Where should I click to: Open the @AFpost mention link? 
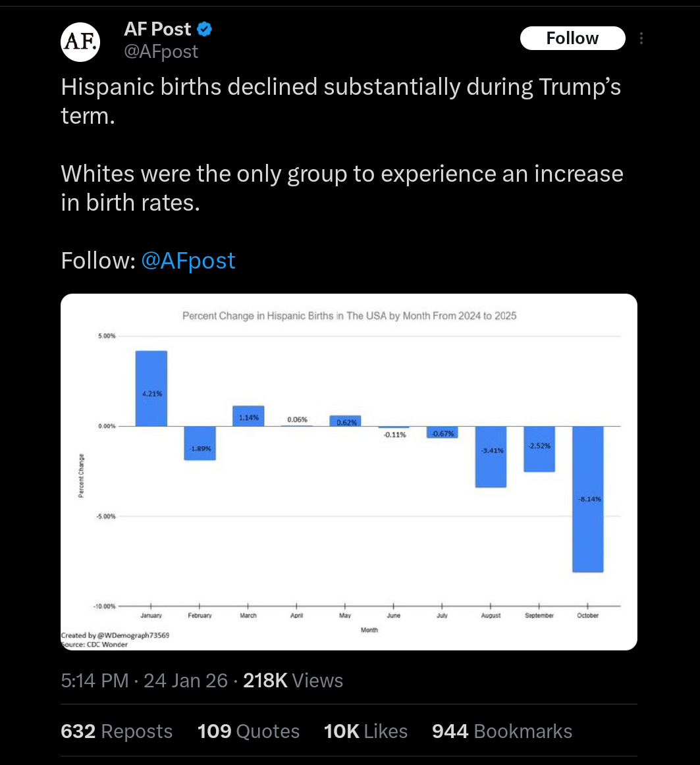click(x=188, y=260)
